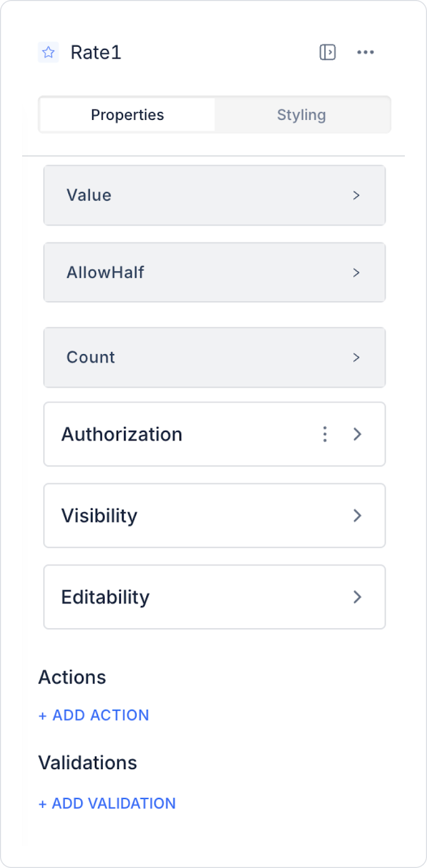Click the Rate1 component name
Viewport: 427px width, 868px height.
pyautogui.click(x=96, y=53)
